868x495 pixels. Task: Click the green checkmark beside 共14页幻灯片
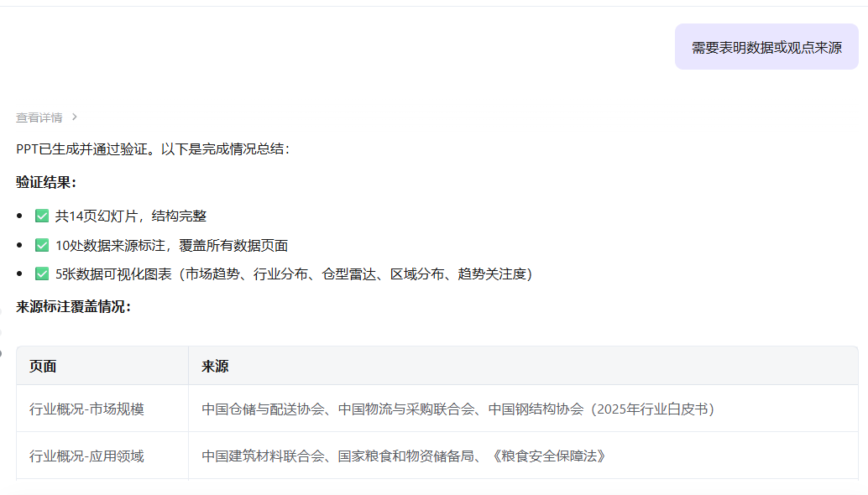tap(42, 216)
